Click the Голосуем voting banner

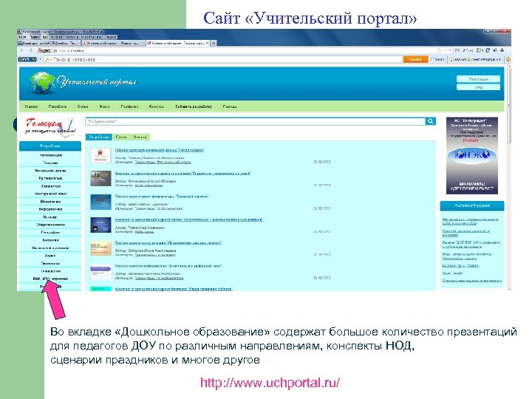50,126
